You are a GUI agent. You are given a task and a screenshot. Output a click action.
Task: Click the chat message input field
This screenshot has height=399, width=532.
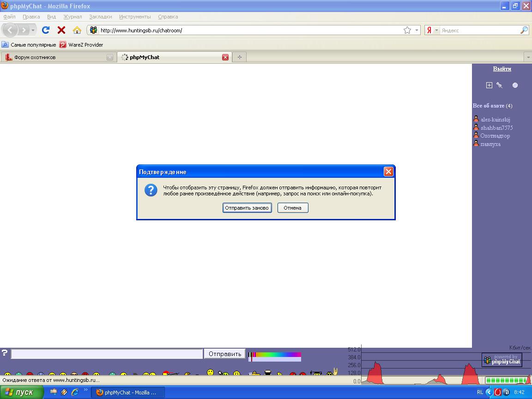107,354
